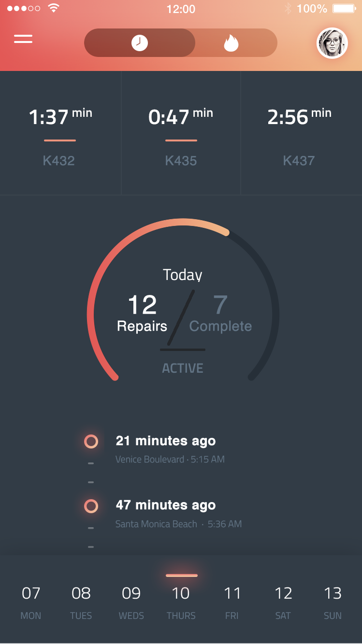Open the 21 minutes ago entry
Viewport: 362px width, 644px height.
pyautogui.click(x=166, y=441)
